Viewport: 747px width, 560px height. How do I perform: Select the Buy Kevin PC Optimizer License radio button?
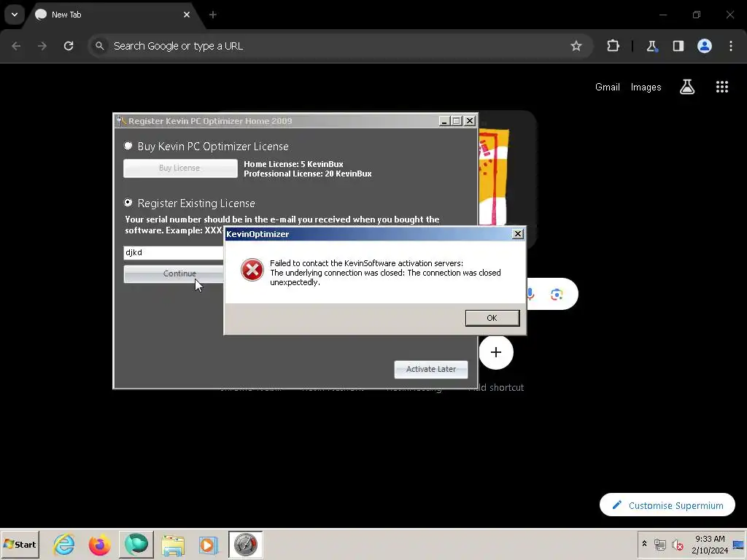pos(128,146)
